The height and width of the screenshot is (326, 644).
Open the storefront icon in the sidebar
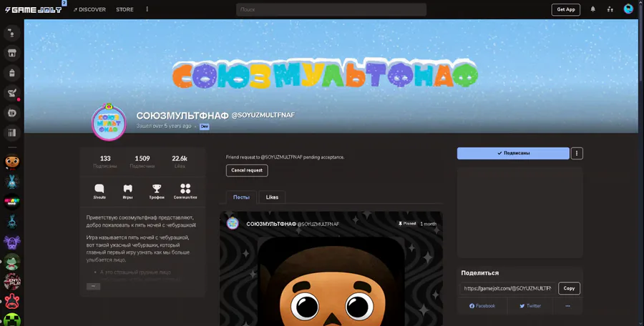click(12, 53)
